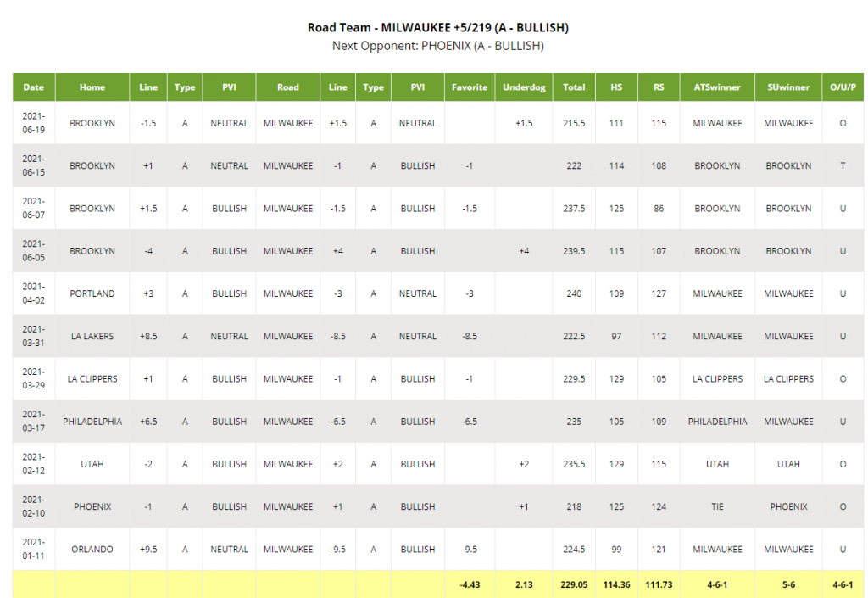Click LA LAKERS in the Home column
The width and height of the screenshot is (868, 598).
[92, 336]
